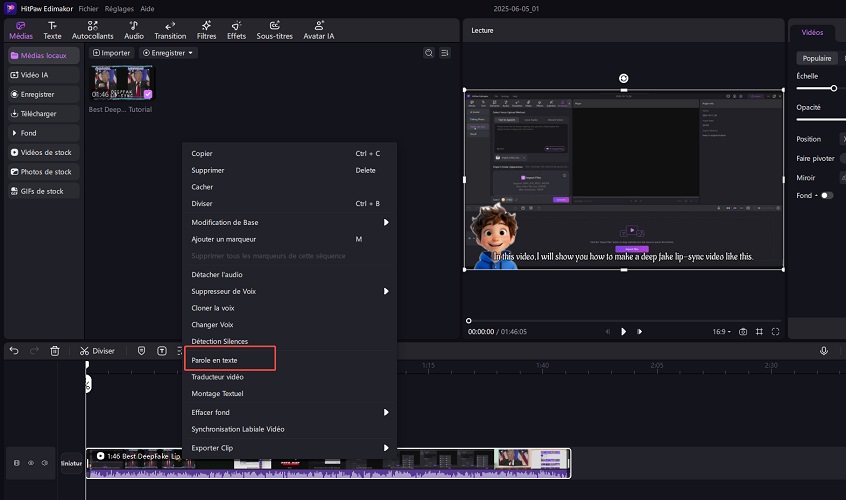846x500 pixels.
Task: Open the Autocollants stickers panel
Action: (x=92, y=29)
